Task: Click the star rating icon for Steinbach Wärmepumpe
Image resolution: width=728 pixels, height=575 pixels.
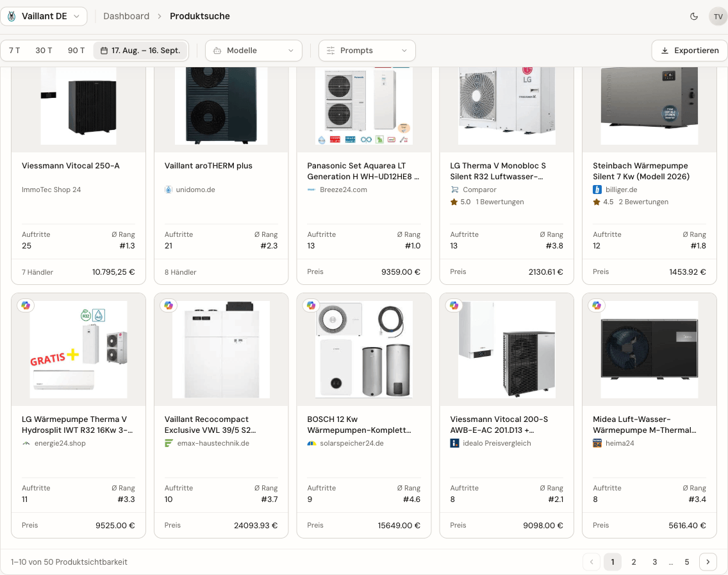Action: 597,202
